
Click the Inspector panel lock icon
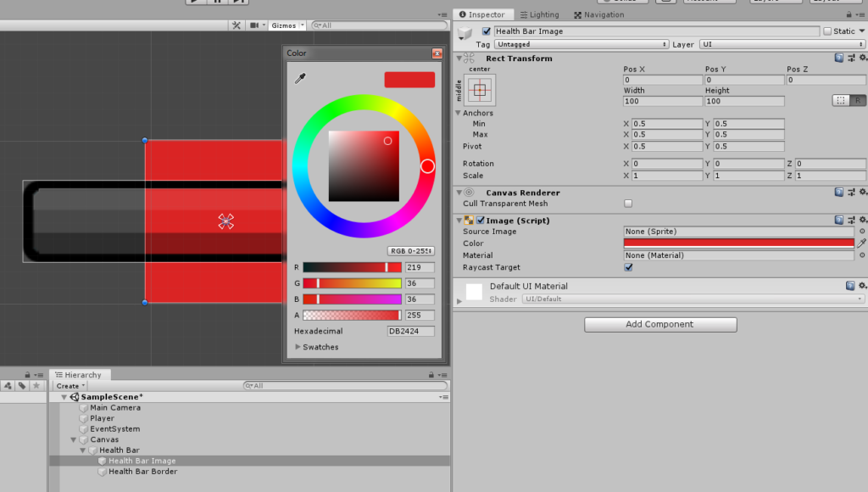pyautogui.click(x=850, y=14)
